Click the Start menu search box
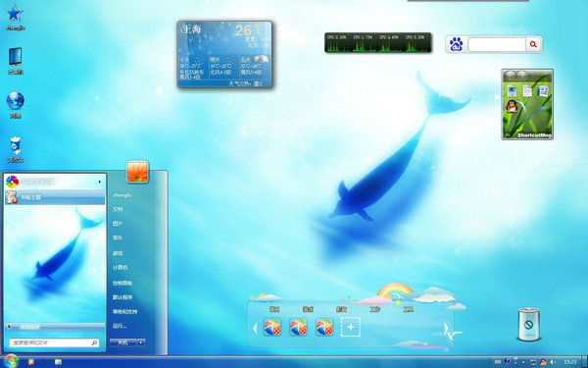This screenshot has width=588, height=368. [x=54, y=342]
